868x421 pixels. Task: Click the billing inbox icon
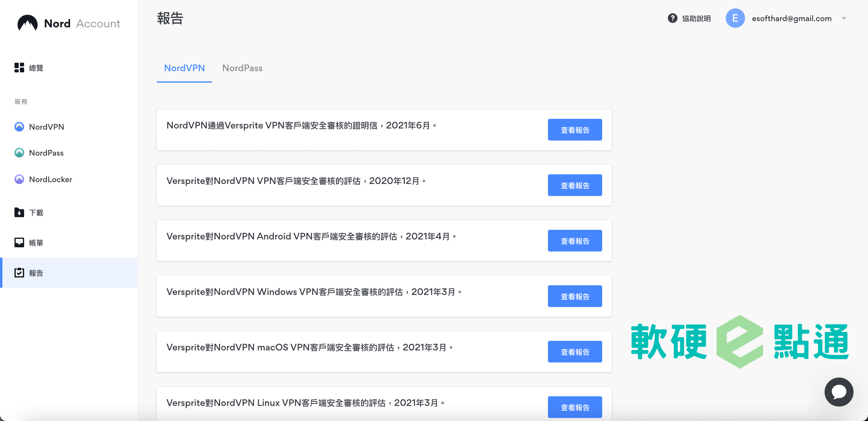[x=19, y=242]
